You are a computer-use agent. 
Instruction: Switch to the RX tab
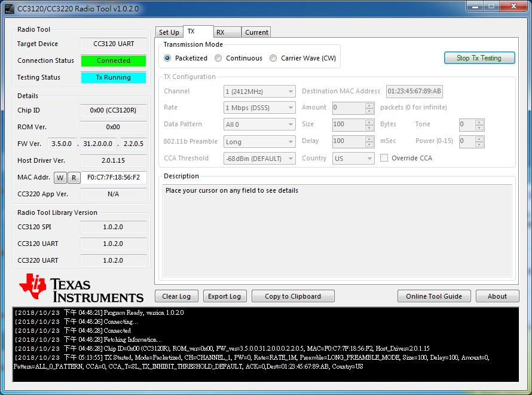pyautogui.click(x=227, y=32)
